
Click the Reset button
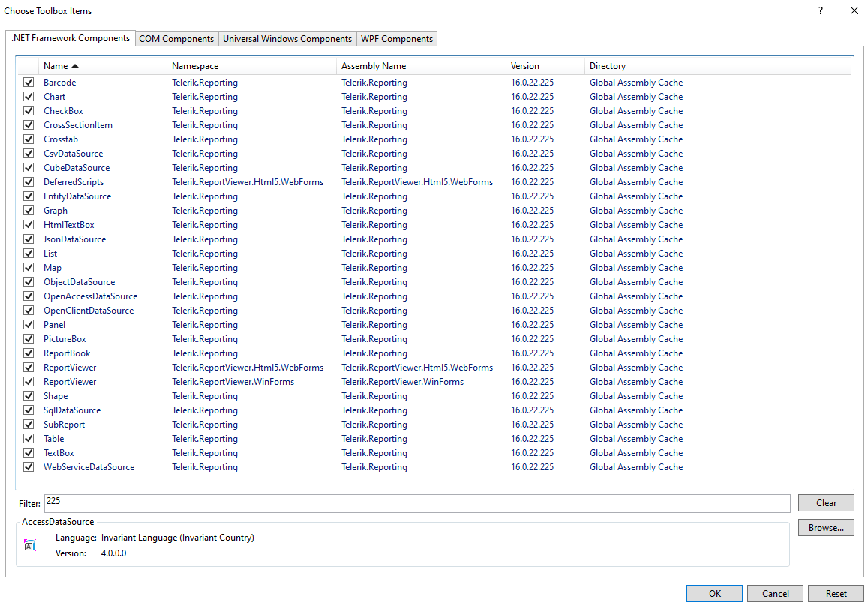click(x=836, y=593)
